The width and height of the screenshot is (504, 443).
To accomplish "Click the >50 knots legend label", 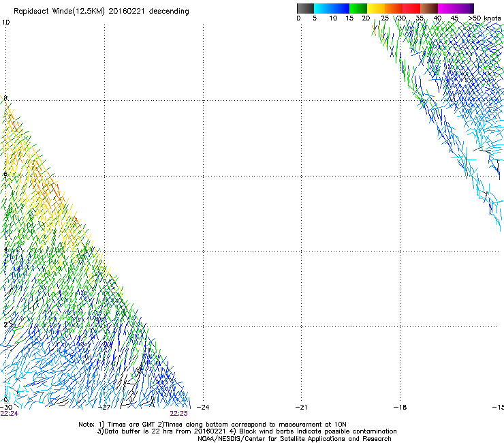I will 485,18.
